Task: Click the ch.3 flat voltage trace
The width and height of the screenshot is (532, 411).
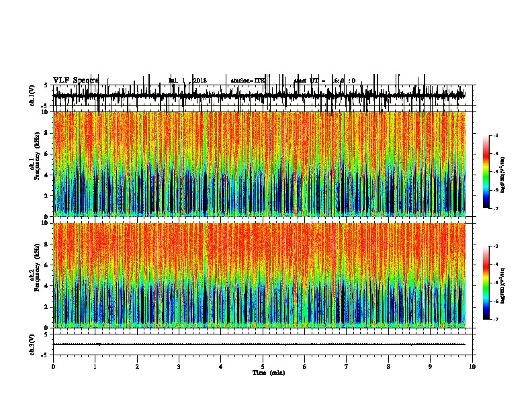Action: point(259,345)
